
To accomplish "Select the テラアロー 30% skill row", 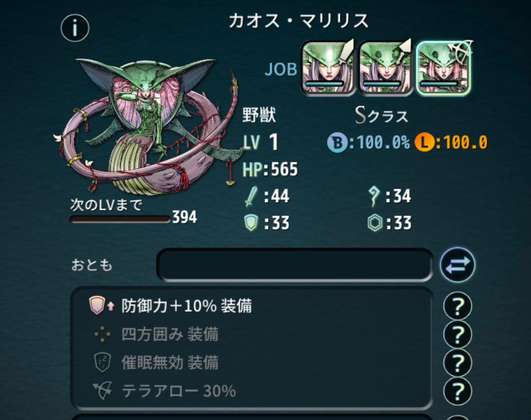I will tap(251, 391).
